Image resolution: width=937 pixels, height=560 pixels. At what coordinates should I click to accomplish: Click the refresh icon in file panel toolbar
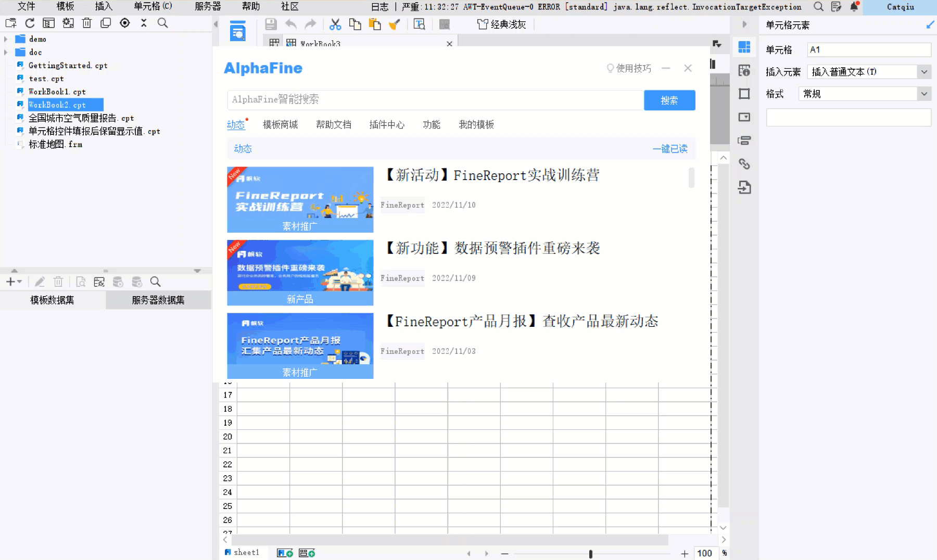click(x=30, y=23)
